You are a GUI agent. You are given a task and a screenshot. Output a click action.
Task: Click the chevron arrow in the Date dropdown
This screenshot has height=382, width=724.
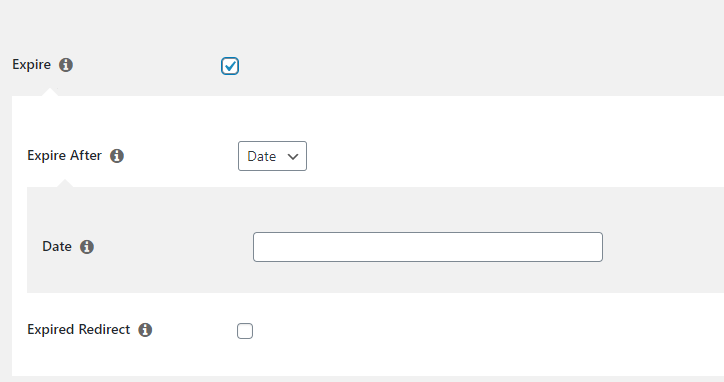tap(293, 157)
